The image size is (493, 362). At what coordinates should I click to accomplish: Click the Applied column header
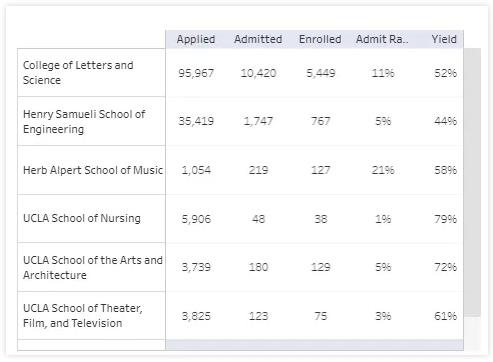196,39
